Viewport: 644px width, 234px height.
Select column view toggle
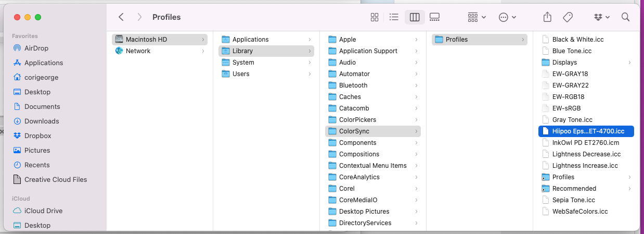[x=415, y=17]
